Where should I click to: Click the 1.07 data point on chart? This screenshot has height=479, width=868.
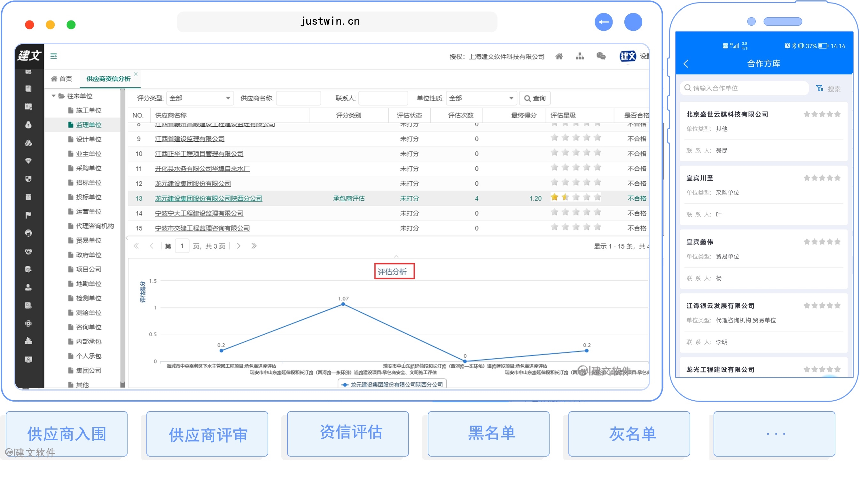[343, 304]
